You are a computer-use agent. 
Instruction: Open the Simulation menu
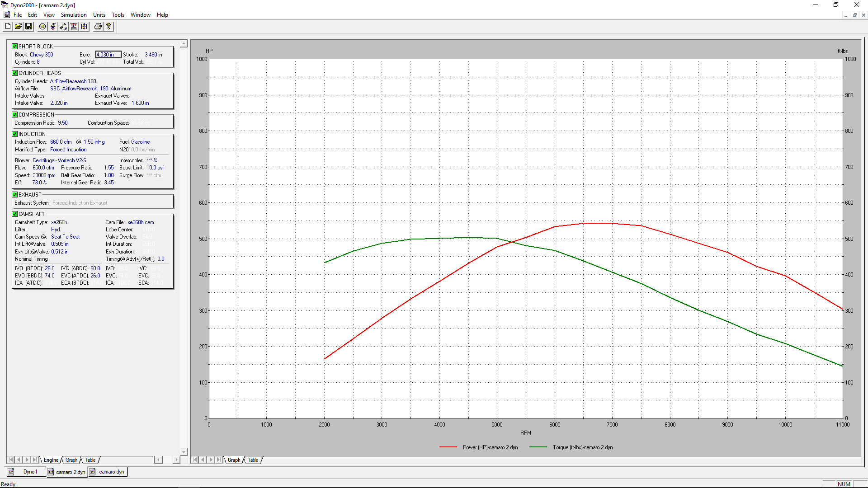(x=74, y=15)
